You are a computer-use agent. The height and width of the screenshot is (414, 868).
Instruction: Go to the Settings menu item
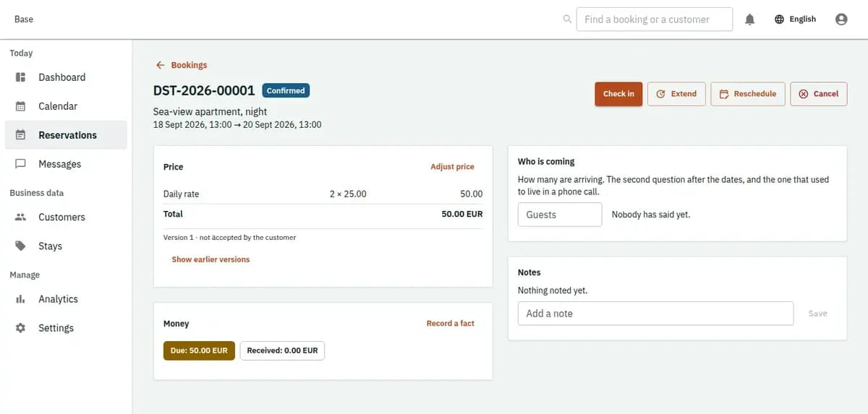[66, 328]
